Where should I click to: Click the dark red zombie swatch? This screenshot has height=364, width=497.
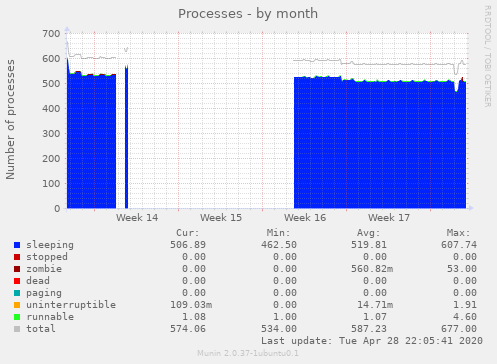[17, 269]
